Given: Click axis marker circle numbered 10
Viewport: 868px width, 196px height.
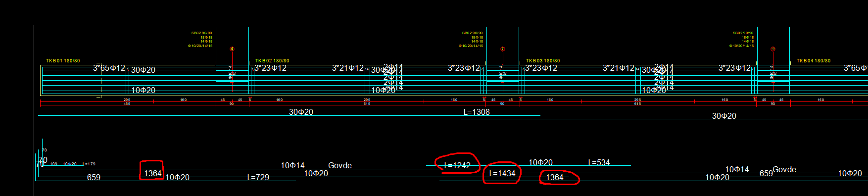Looking at the screenshot, I should (773, 49).
